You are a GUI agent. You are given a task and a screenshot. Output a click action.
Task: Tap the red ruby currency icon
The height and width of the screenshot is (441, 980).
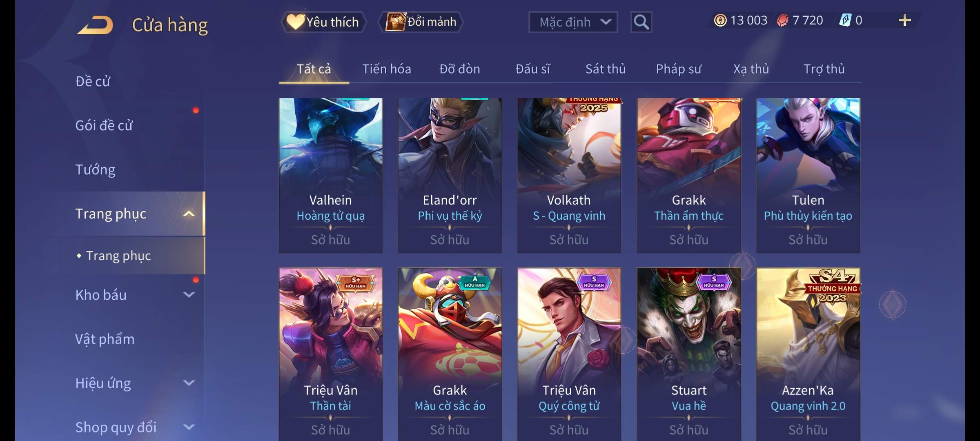click(x=782, y=20)
